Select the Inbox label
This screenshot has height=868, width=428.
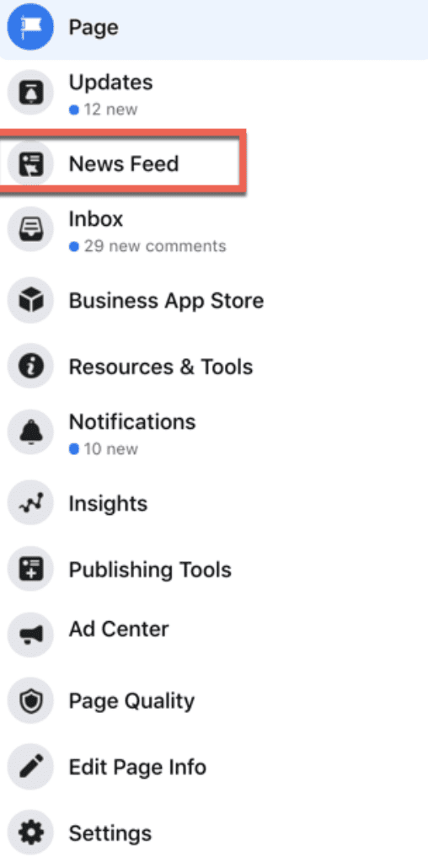(96, 219)
